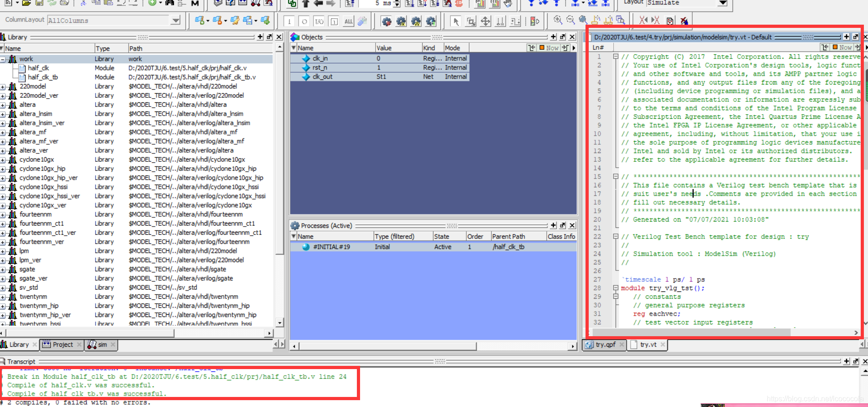
Task: Expand the 'cyclone10gx' library node
Action: pyautogui.click(x=3, y=159)
